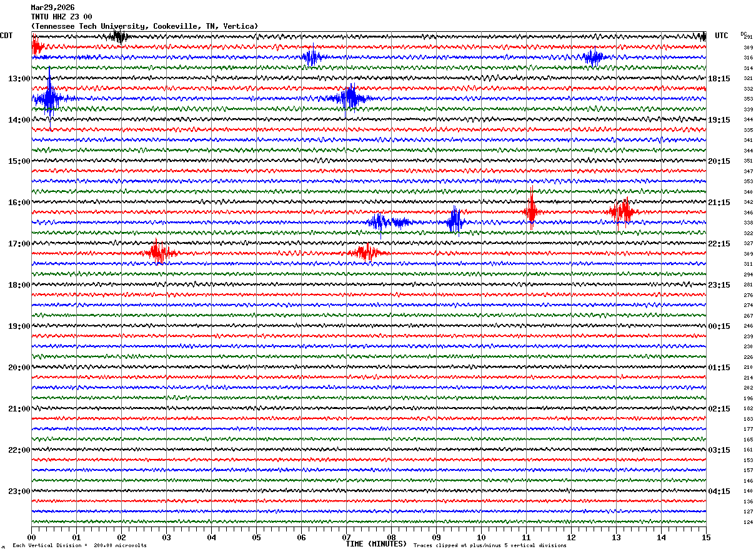Click minute tick label 00 on the axis
Image resolution: width=756 pixels, height=554 pixels.
pos(31,537)
